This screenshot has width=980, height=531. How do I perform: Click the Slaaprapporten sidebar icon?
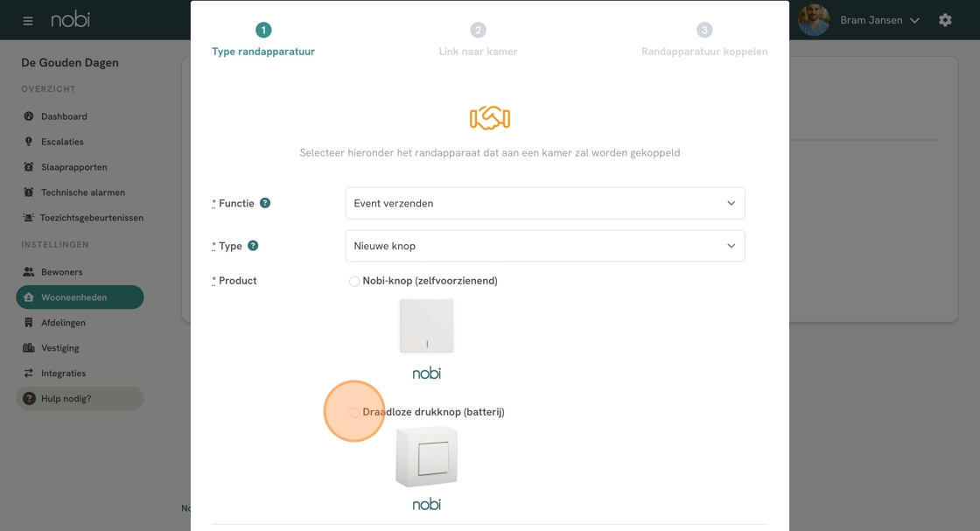pos(29,167)
